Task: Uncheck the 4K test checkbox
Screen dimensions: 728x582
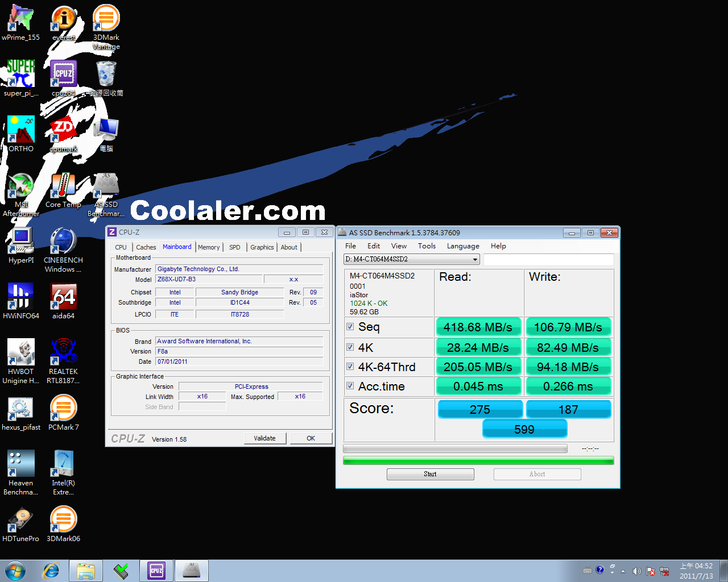Action: (x=350, y=347)
